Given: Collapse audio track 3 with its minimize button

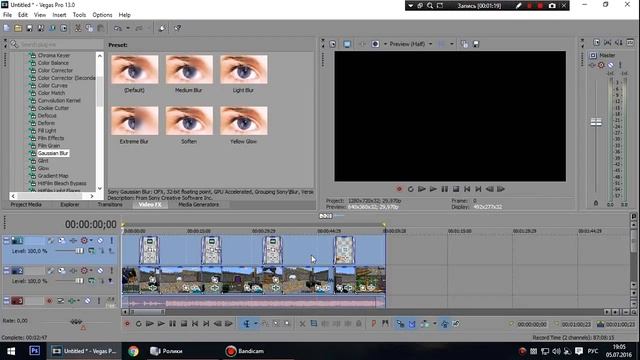Looking at the screenshot, I should click(6, 301).
